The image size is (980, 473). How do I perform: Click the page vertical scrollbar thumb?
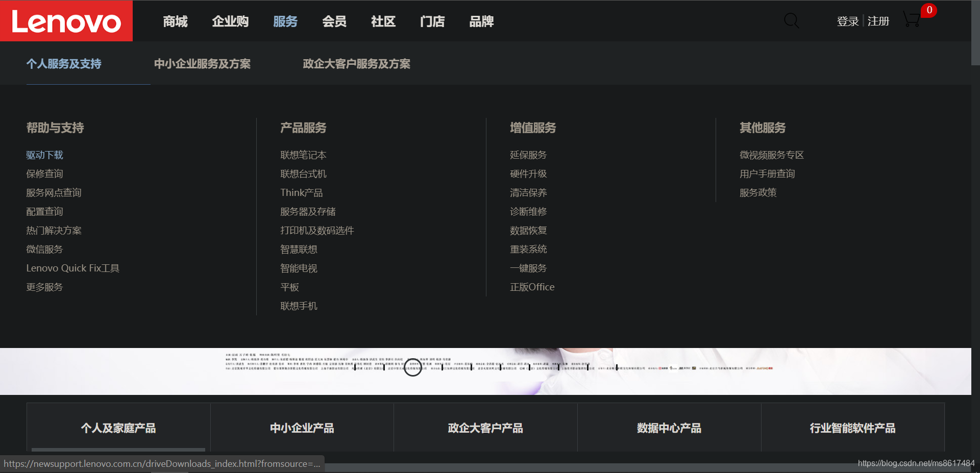(x=975, y=33)
